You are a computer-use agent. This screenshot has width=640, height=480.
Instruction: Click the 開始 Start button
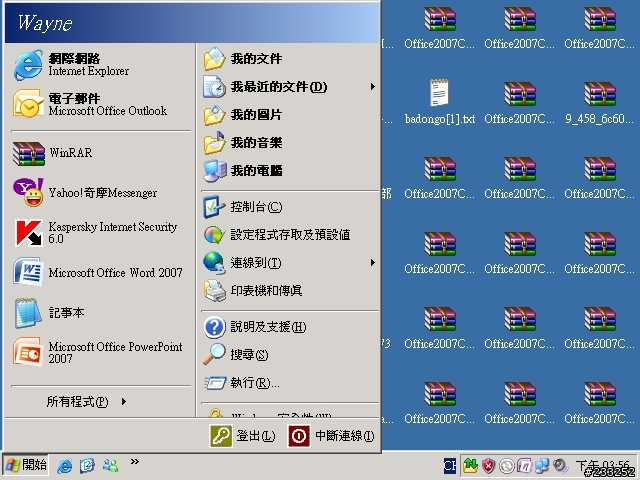[x=25, y=465]
